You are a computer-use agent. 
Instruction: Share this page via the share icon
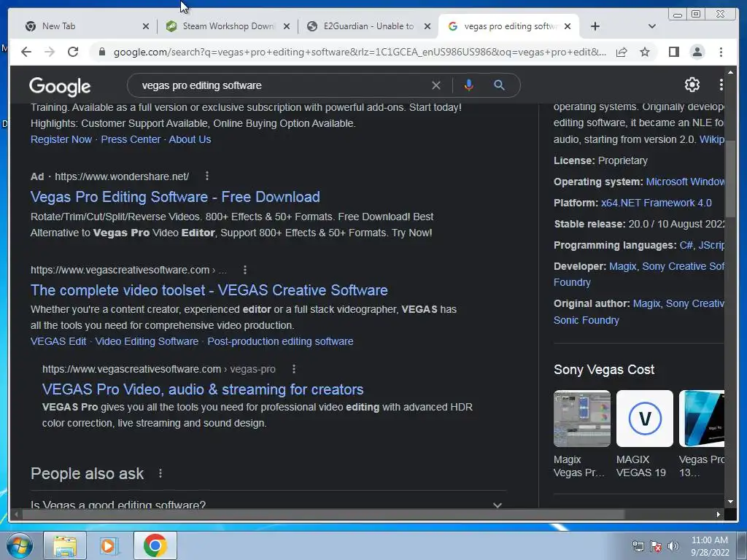pyautogui.click(x=622, y=52)
